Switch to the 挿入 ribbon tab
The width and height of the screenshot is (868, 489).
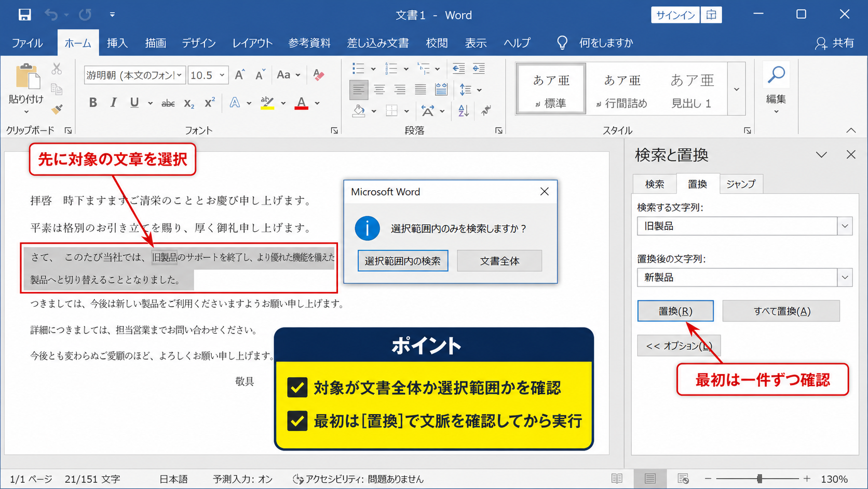pos(117,43)
